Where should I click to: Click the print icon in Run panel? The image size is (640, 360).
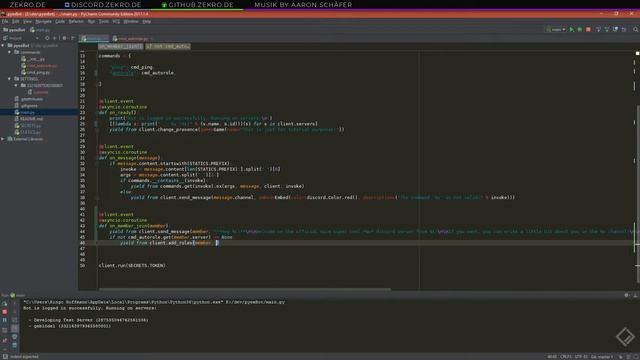click(x=15, y=337)
